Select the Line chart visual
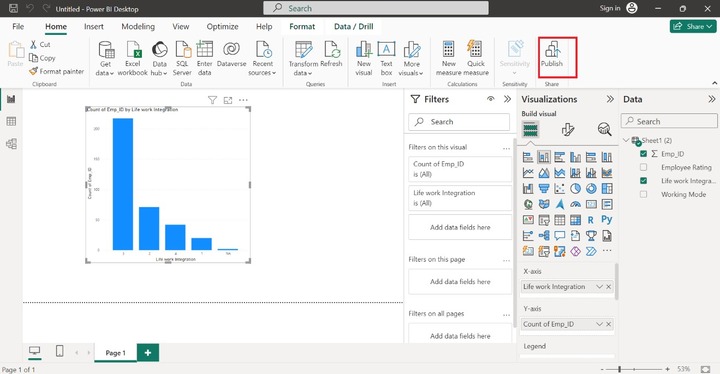Screen dimensions: 720x374 point(528,173)
